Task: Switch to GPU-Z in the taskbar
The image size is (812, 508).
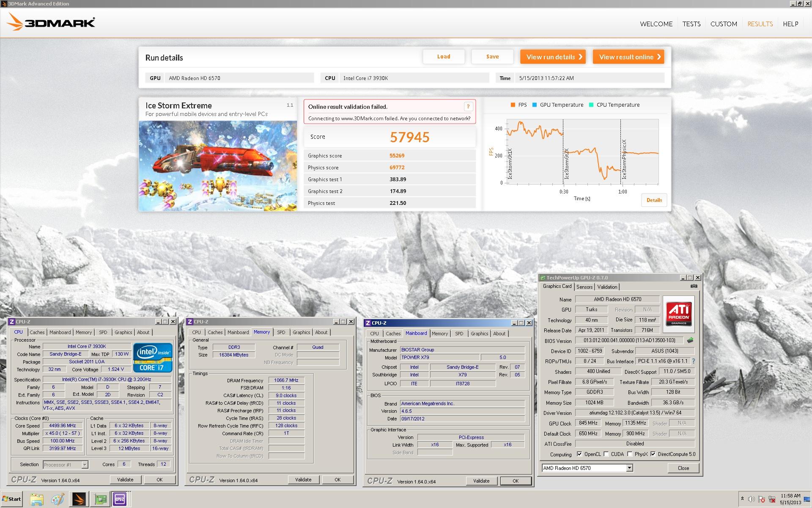Action: pyautogui.click(x=100, y=499)
